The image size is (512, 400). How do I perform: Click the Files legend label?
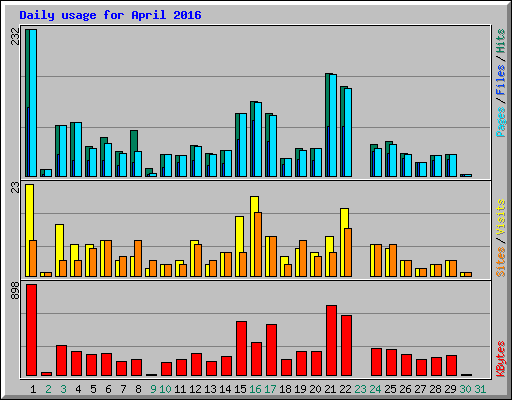(500, 79)
